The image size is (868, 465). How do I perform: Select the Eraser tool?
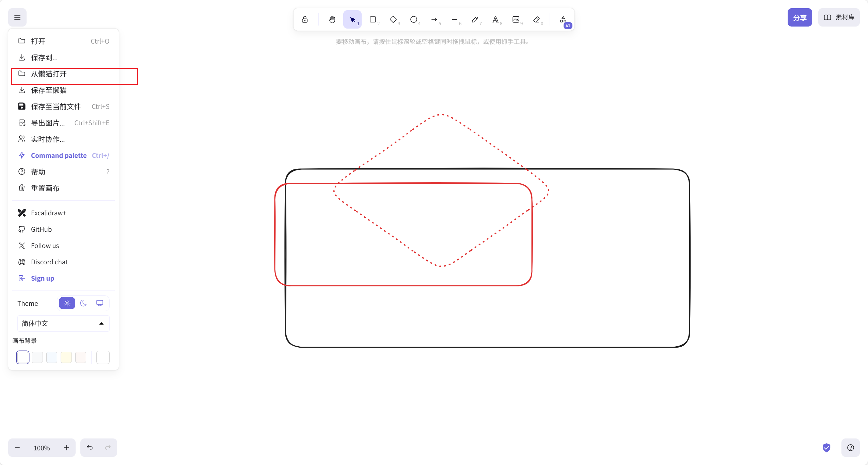tap(536, 19)
